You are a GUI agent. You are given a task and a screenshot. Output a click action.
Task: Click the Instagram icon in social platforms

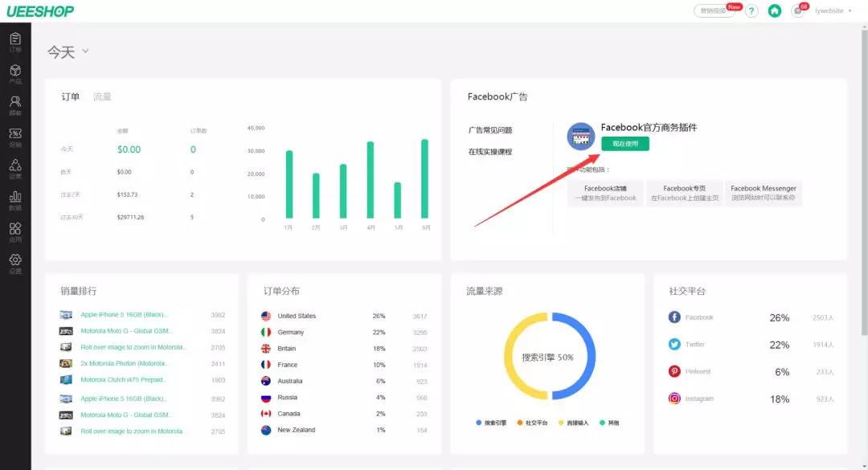point(674,398)
